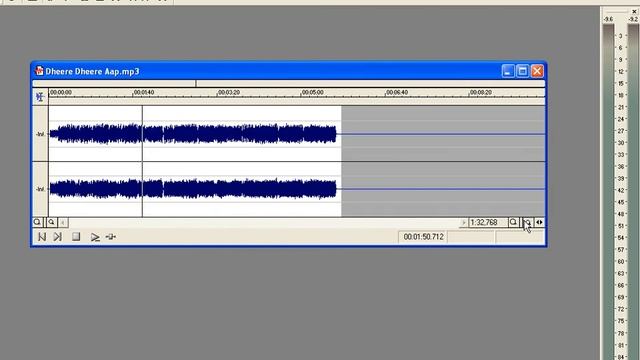Close the level meters panel with X
This screenshot has width=640, height=360.
634,12
